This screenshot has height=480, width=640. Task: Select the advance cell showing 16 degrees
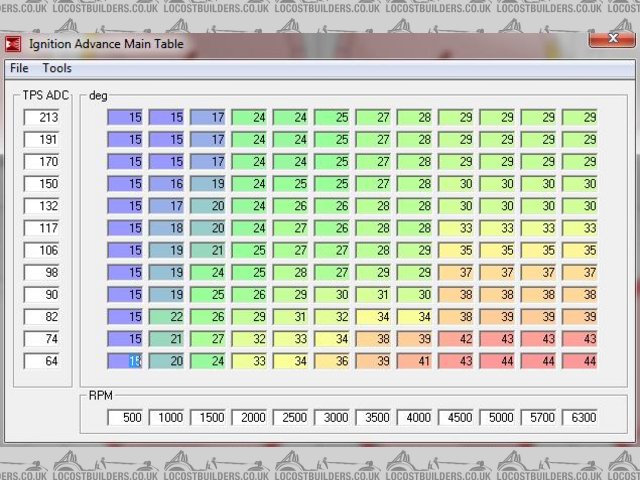pos(167,184)
